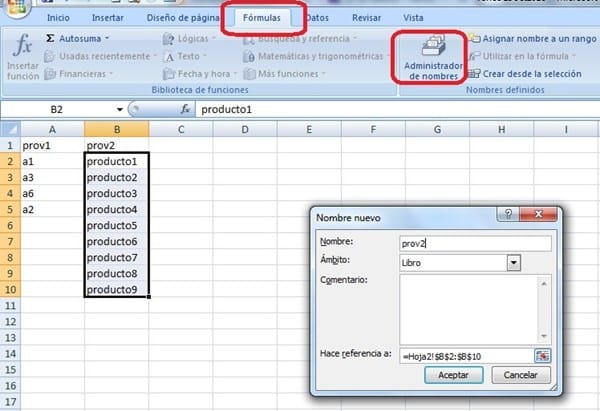Click cell containing a2
Image resolution: width=600 pixels, height=411 pixels.
52,209
